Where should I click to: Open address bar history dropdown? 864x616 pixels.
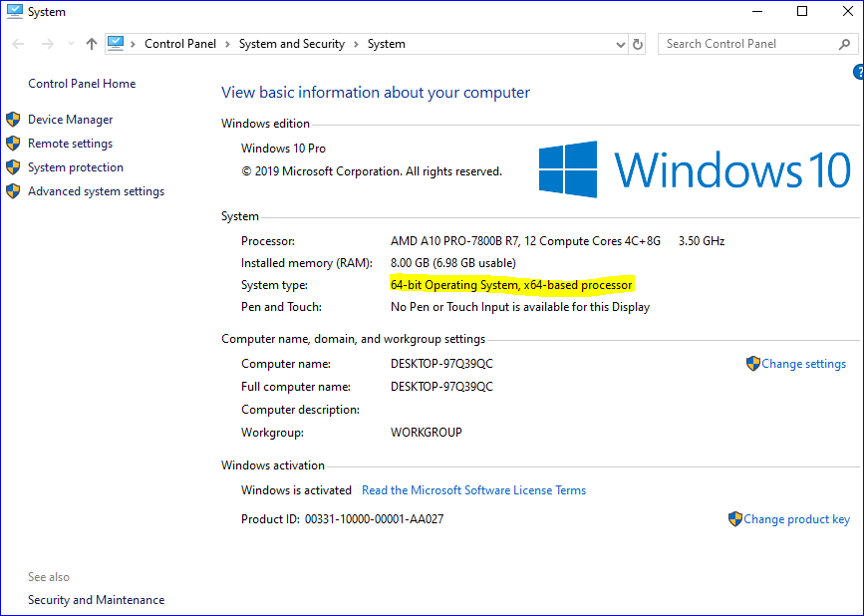[x=621, y=45]
